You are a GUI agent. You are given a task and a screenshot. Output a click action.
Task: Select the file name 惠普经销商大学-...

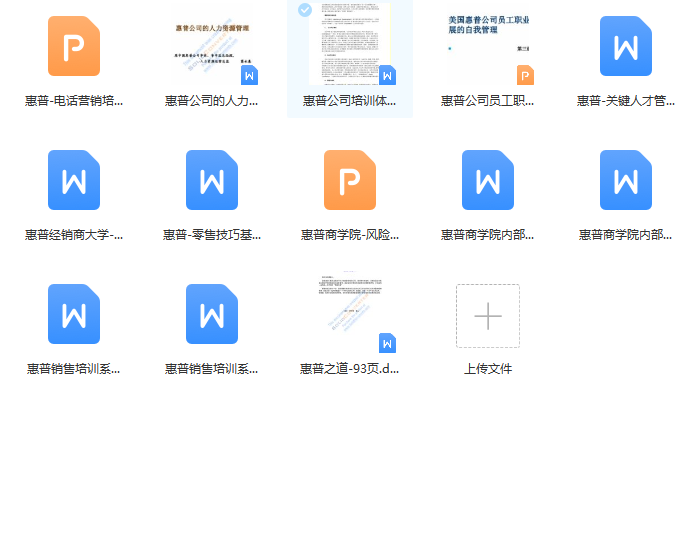pyautogui.click(x=74, y=235)
